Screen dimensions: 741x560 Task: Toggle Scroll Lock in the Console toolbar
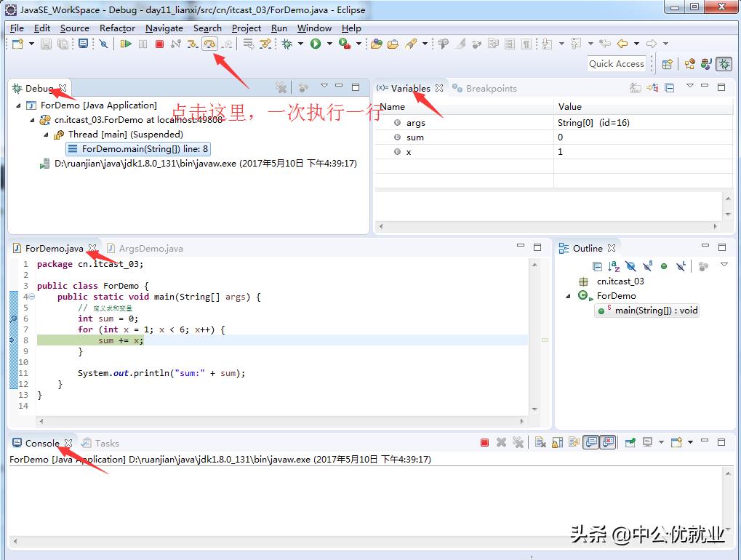point(557,442)
